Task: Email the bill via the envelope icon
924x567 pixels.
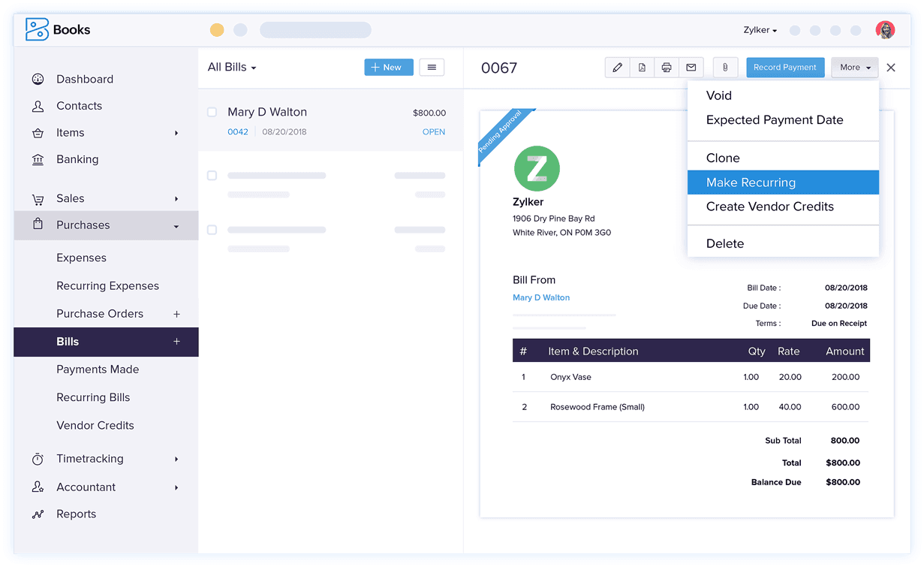Action: click(x=691, y=68)
